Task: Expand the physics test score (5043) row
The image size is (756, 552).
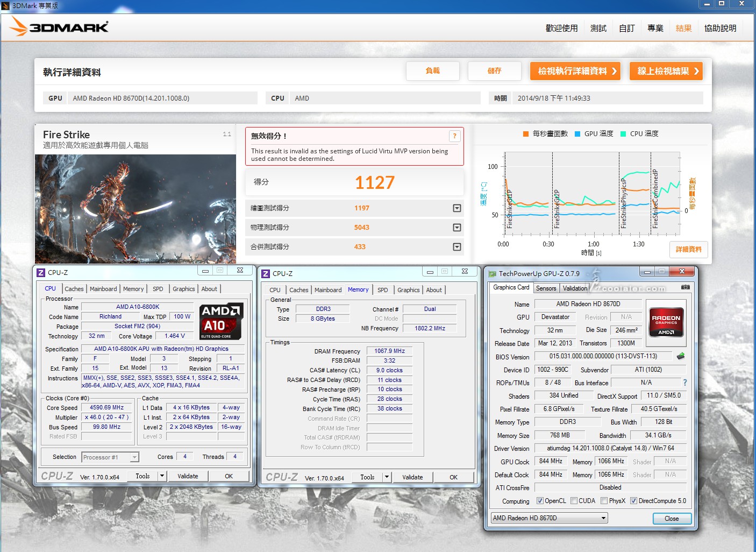Action: tap(457, 228)
